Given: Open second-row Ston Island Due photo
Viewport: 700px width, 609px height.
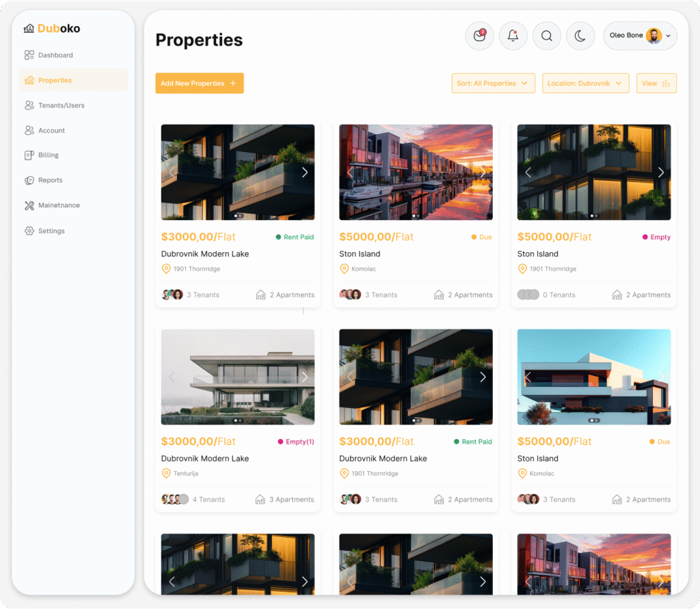Looking at the screenshot, I should pos(594,377).
